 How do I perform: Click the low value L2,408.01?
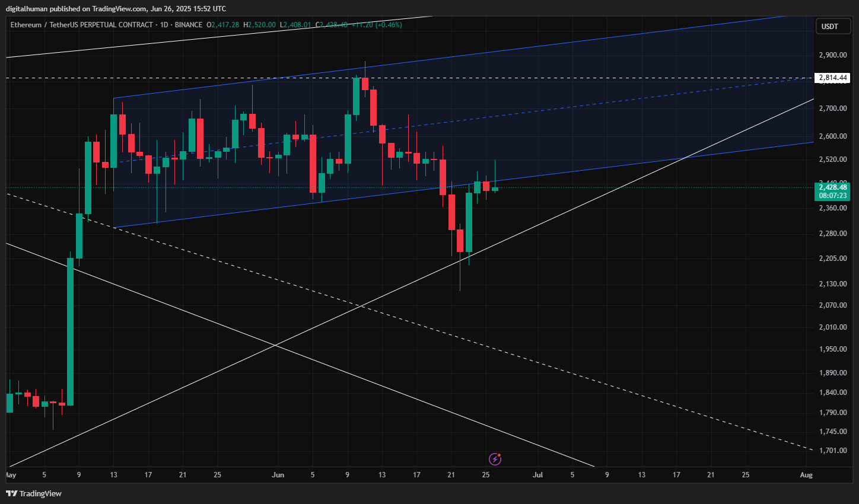click(x=295, y=25)
